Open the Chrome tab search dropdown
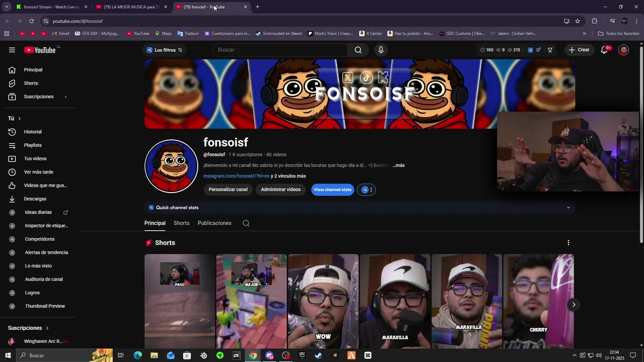The height and width of the screenshot is (362, 644). 7,7
